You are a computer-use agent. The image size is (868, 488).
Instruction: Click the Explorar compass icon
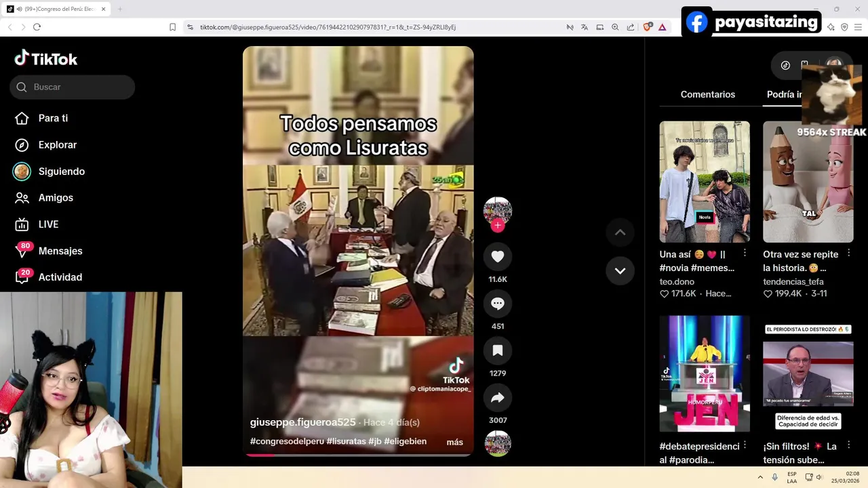(x=22, y=144)
